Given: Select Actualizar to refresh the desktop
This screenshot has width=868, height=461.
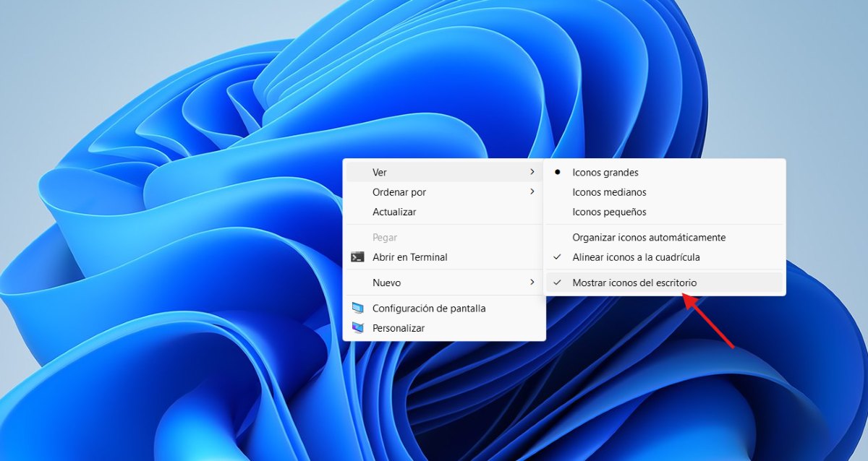Looking at the screenshot, I should tap(394, 212).
